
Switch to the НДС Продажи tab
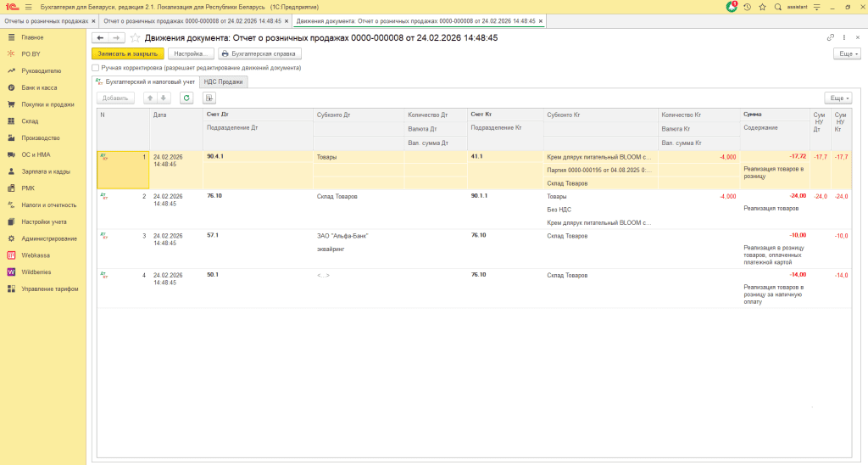tap(224, 82)
